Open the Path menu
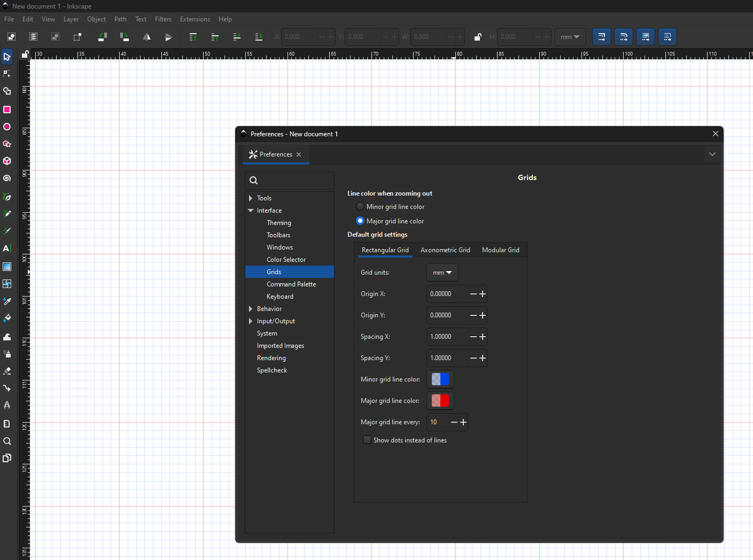 click(x=121, y=19)
